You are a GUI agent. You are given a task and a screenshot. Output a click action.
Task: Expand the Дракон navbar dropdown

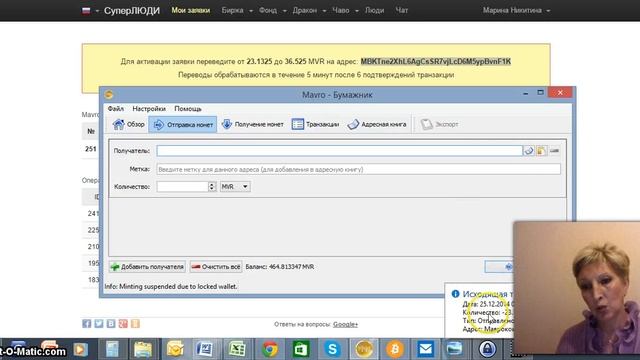tap(309, 10)
